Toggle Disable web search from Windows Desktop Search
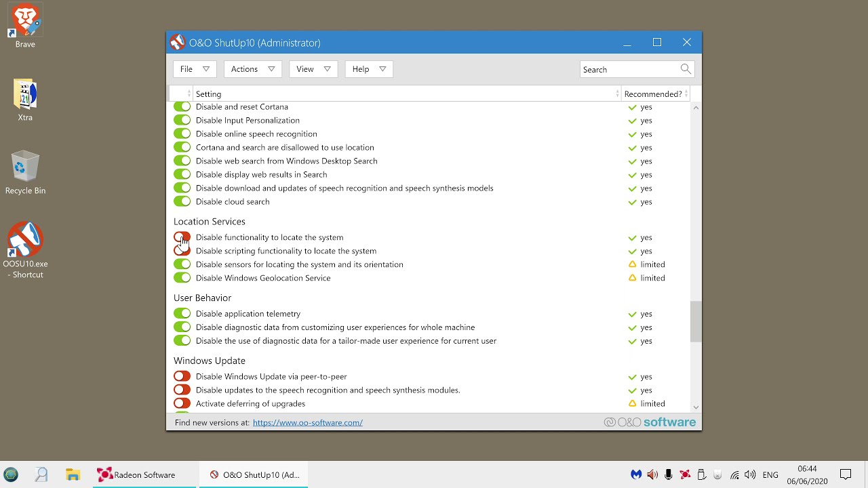 pyautogui.click(x=182, y=161)
